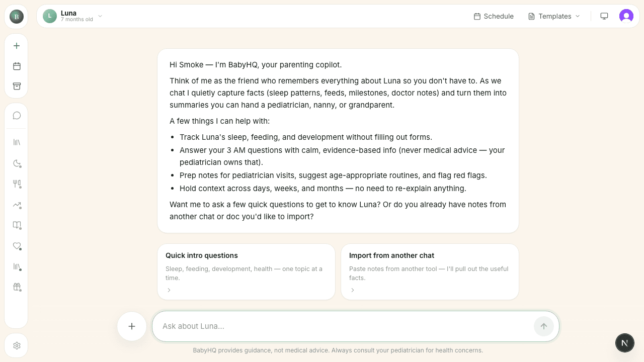The height and width of the screenshot is (362, 644).
Task: Open the Schedule view
Action: pyautogui.click(x=494, y=16)
